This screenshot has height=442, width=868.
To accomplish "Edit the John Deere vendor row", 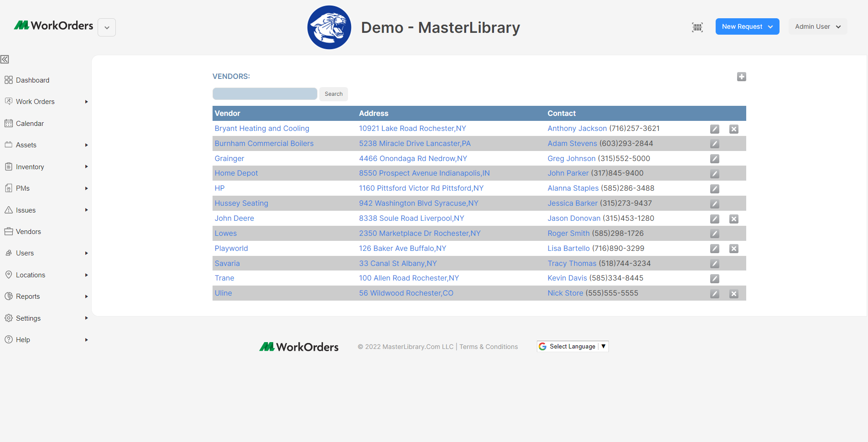I will 714,219.
